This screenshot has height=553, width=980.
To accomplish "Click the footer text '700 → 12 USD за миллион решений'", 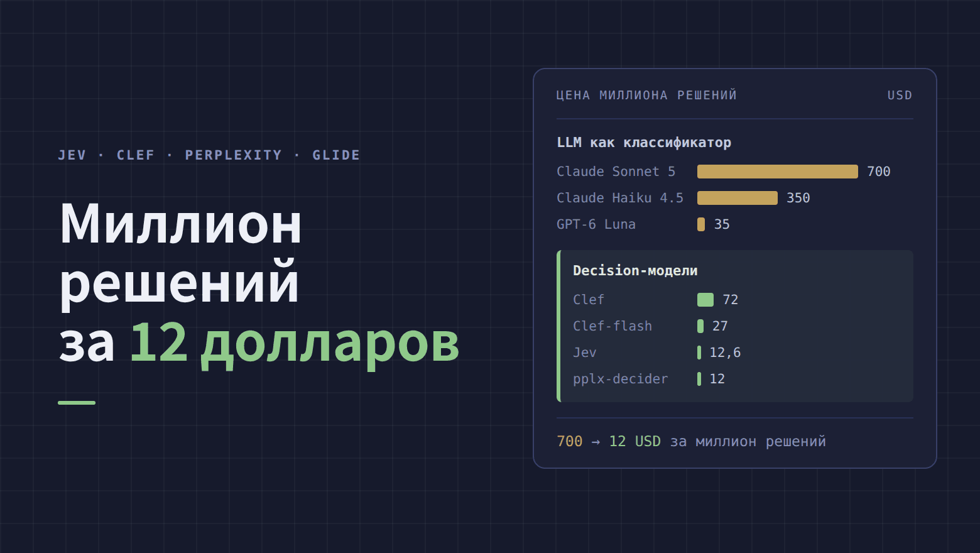I will (x=691, y=442).
